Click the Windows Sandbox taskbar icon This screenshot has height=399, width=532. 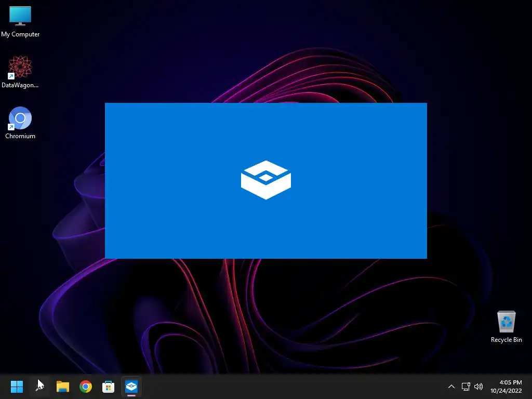[131, 387]
